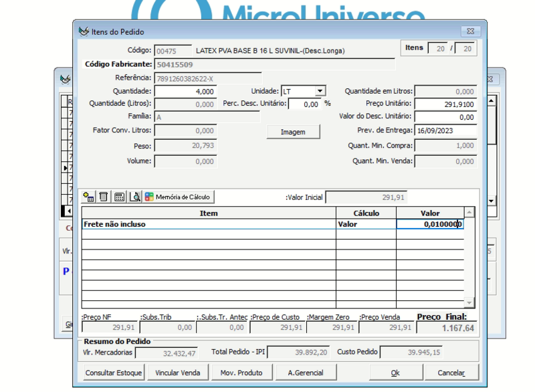Confirm with the Ok button
This screenshot has height=392, width=535.
point(395,373)
